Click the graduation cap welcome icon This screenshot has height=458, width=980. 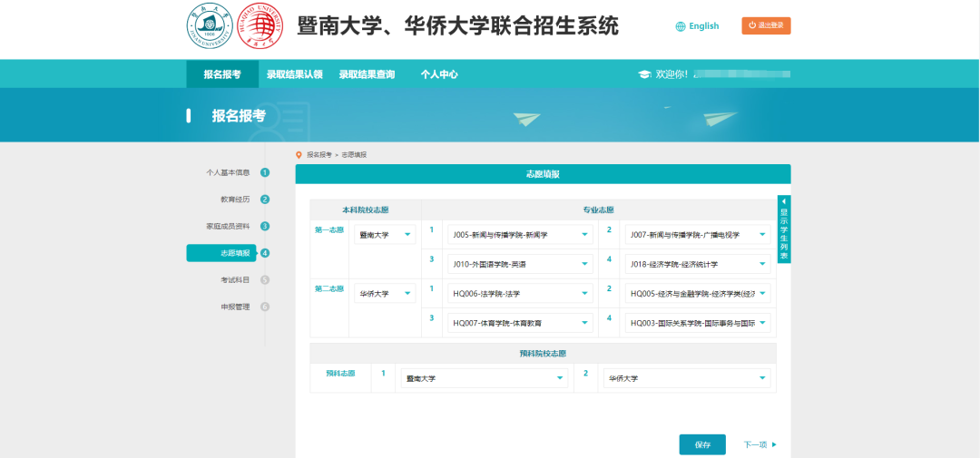pyautogui.click(x=643, y=74)
